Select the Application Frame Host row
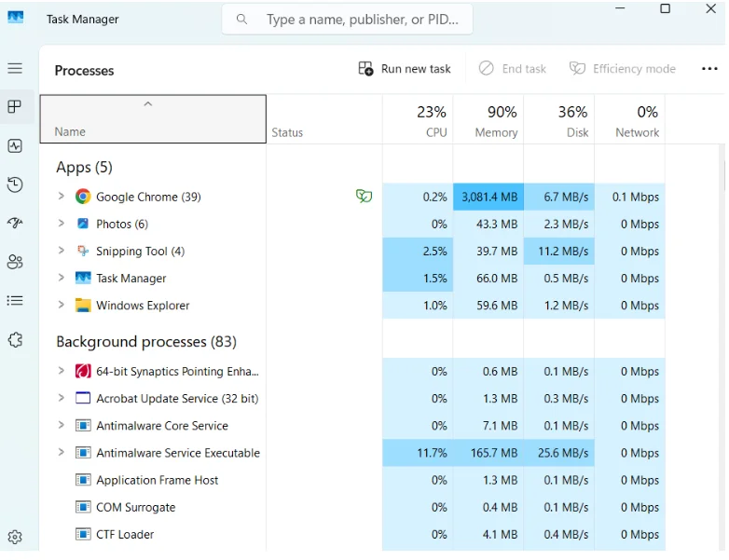The image size is (729, 560). pos(352,480)
